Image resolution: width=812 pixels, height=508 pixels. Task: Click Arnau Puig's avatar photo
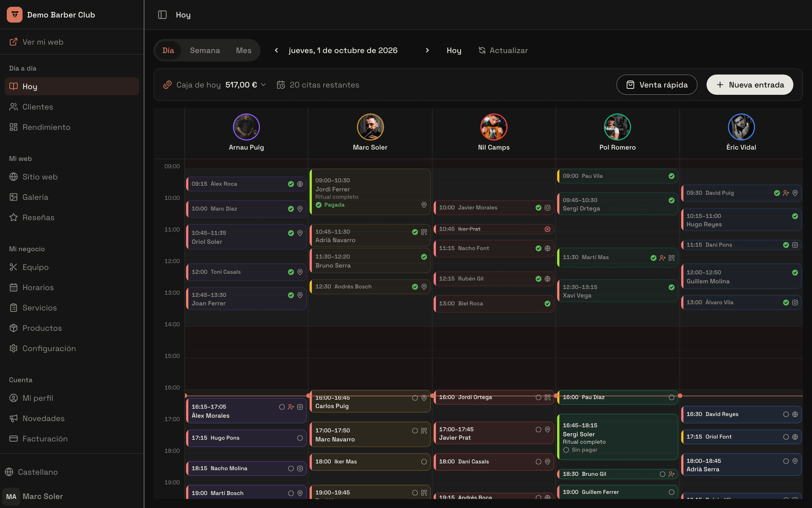(246, 127)
